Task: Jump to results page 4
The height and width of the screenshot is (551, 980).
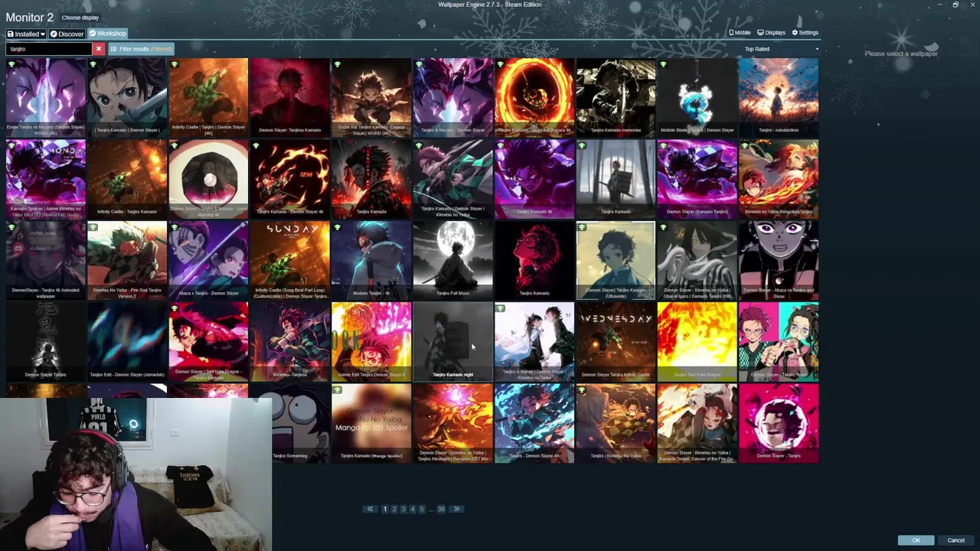Action: click(413, 509)
